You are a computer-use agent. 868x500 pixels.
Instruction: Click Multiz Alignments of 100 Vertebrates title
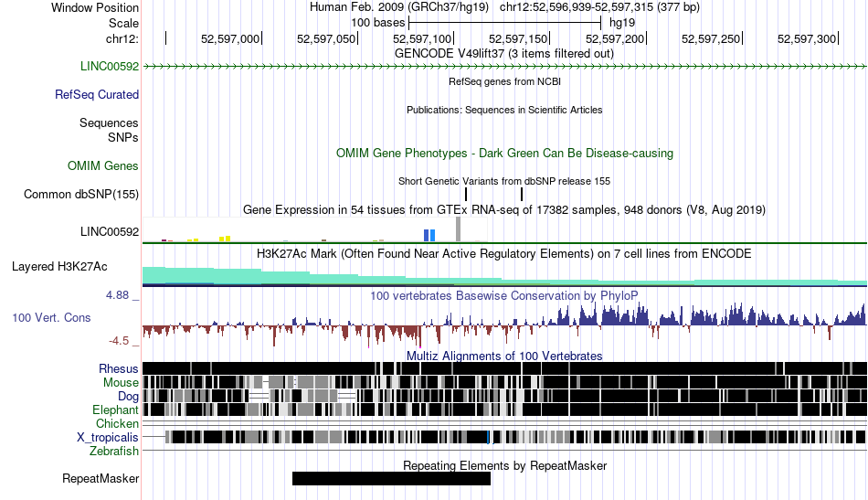(x=504, y=356)
